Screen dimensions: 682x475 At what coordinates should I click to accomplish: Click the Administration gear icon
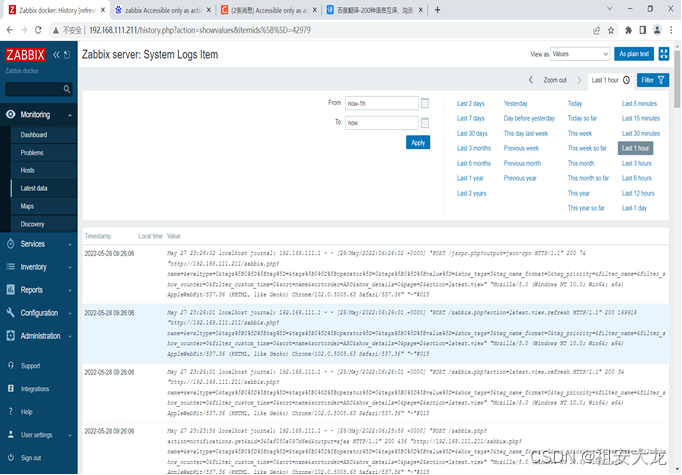pos(11,335)
